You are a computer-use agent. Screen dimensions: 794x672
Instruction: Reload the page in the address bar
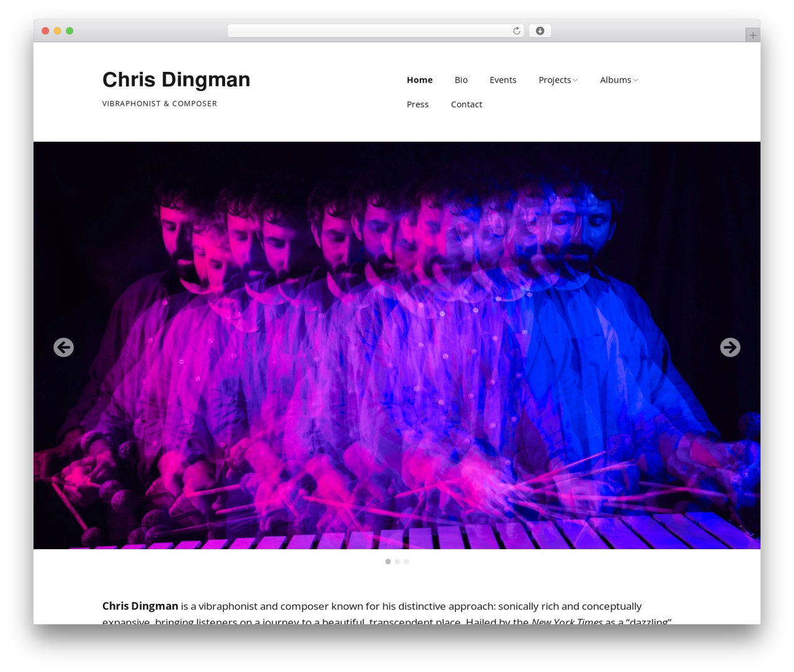[517, 31]
